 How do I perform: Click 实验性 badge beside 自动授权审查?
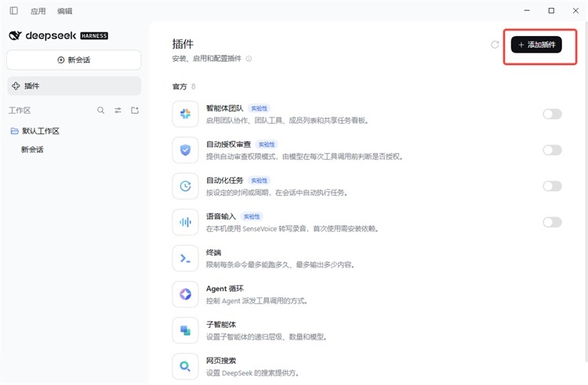[x=267, y=144]
